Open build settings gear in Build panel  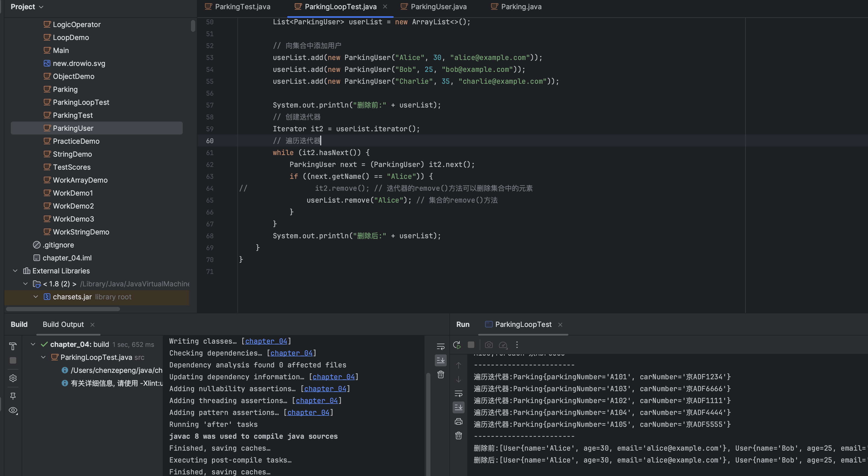(x=13, y=378)
